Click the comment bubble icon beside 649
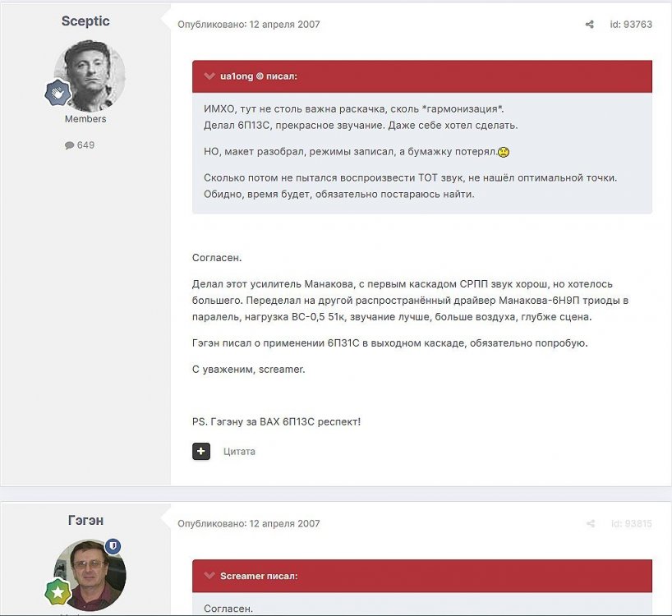 [x=69, y=145]
